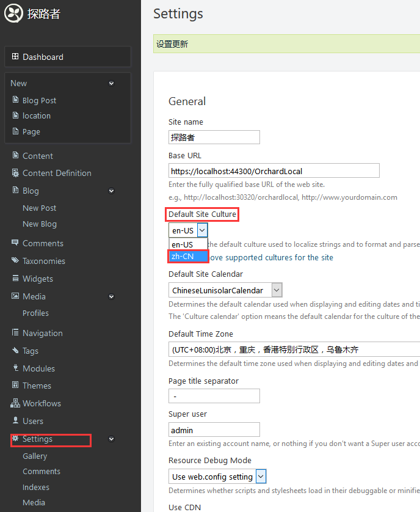Collapse the Media section chevron
This screenshot has height=512, width=420.
pyautogui.click(x=111, y=296)
